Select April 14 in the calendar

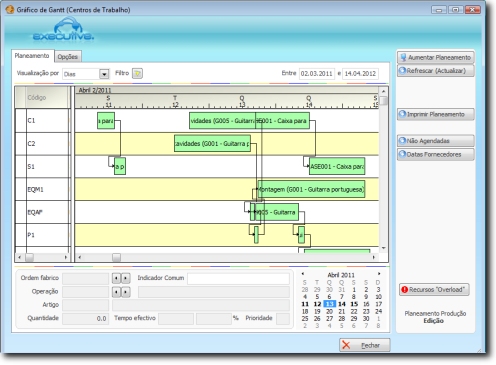[x=342, y=304]
